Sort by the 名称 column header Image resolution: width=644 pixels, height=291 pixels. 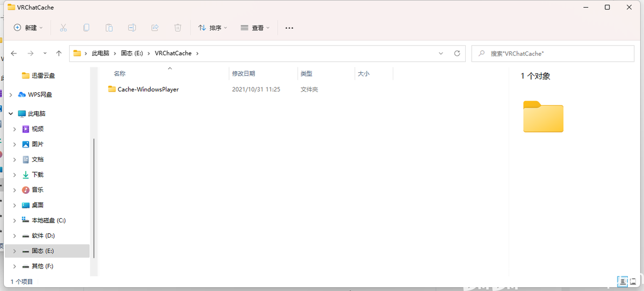pos(119,73)
